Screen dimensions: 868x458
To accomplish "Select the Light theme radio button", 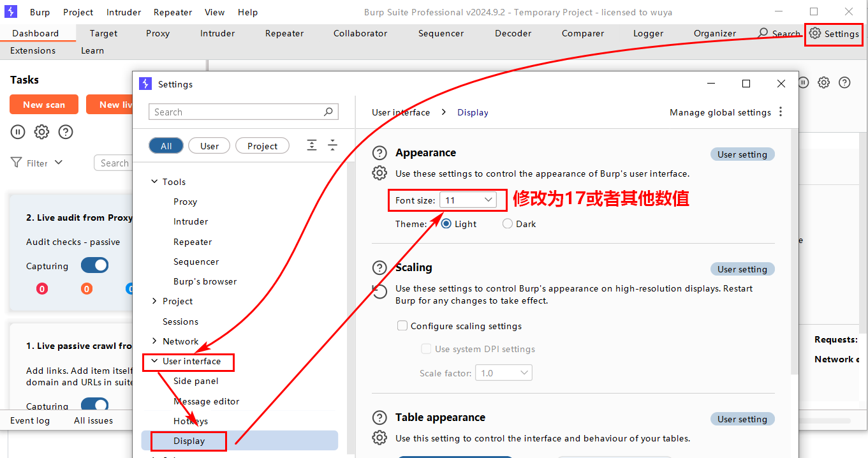I will tap(446, 224).
